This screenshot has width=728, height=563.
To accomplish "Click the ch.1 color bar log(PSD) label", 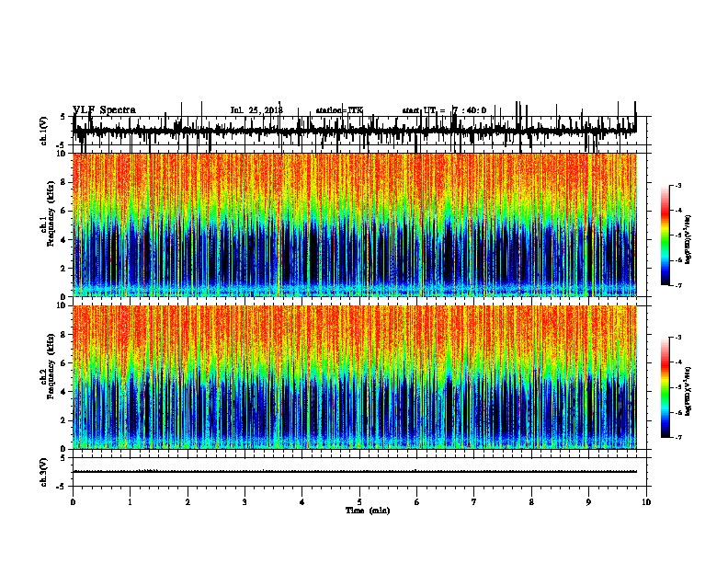I will 688,240.
